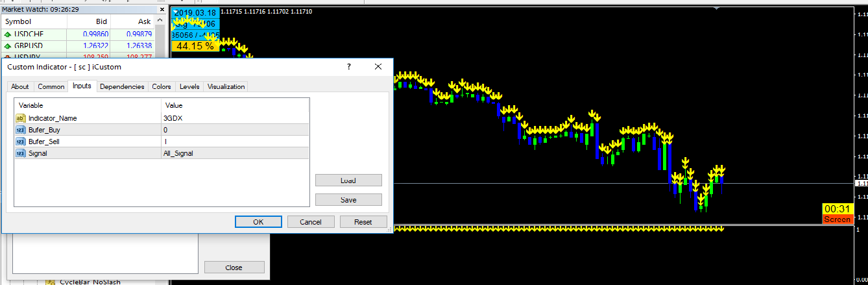868x285 pixels.
Task: Switch to the Colors tab
Action: (162, 86)
